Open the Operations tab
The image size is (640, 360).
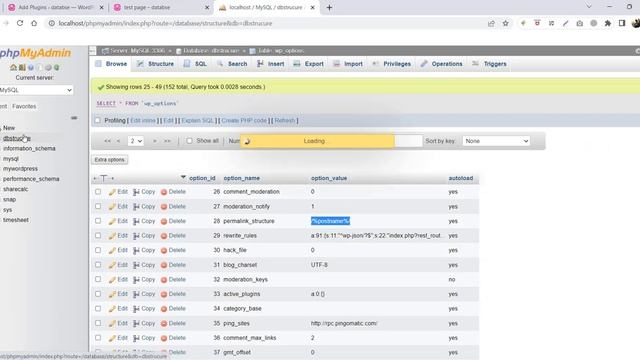click(x=442, y=64)
